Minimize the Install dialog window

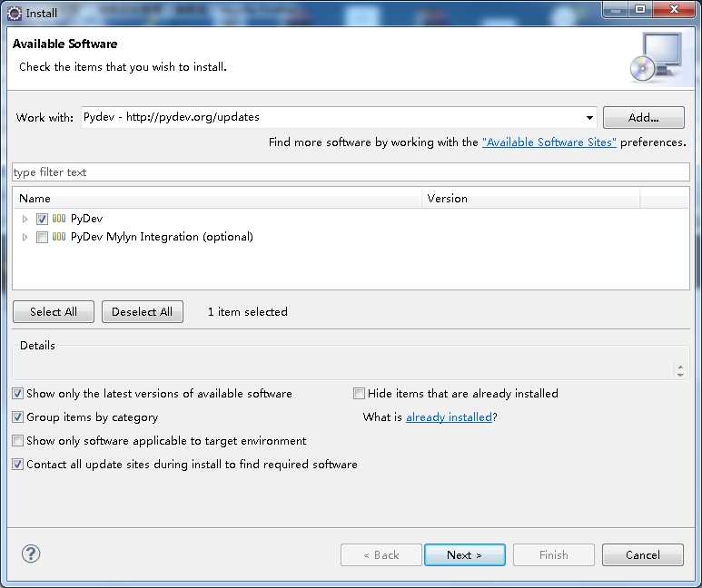[617, 9]
